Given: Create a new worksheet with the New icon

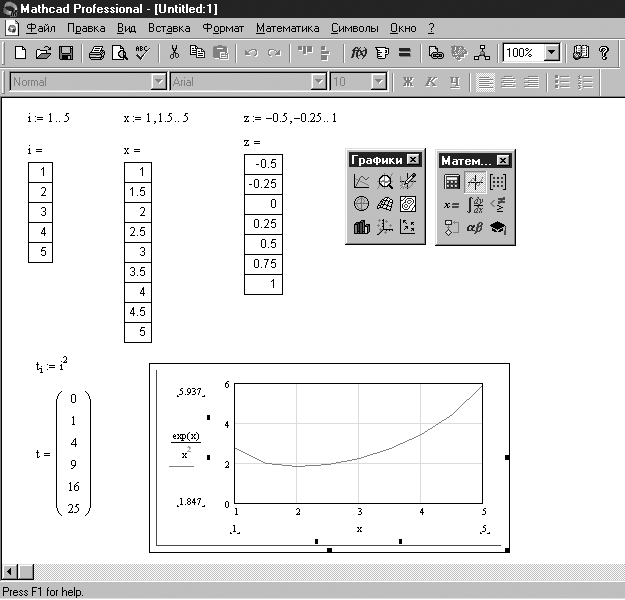Looking at the screenshot, I should pos(20,53).
